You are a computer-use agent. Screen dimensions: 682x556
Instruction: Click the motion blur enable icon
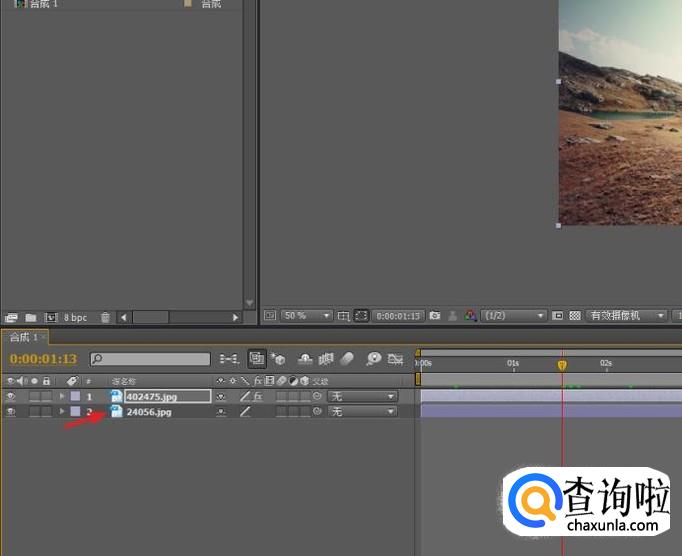tap(347, 359)
